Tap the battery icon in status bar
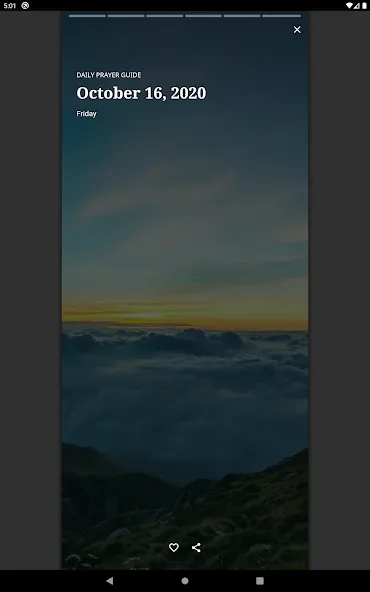 [364, 6]
